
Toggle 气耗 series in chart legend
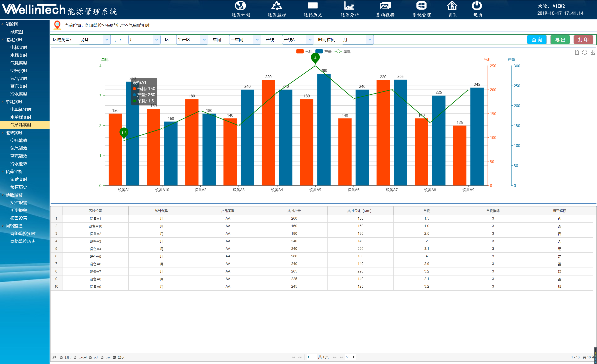pyautogui.click(x=304, y=51)
